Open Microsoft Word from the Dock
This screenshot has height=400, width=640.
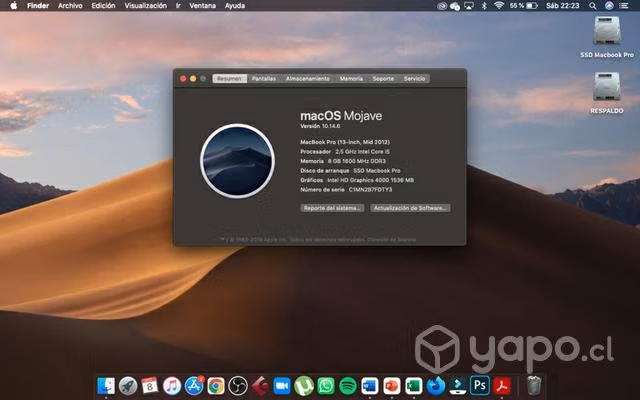[x=370, y=385]
